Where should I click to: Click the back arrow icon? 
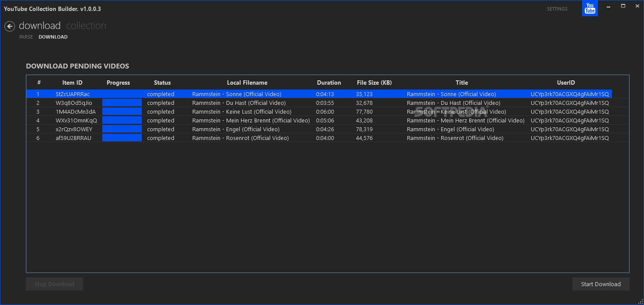coord(10,26)
